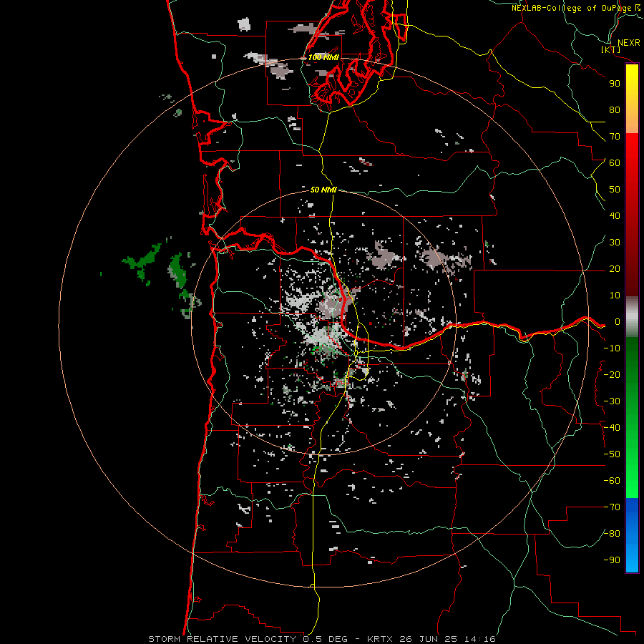The width and height of the screenshot is (644, 644).
Task: Click the "[KT]" units label above the scale
Action: (611, 49)
